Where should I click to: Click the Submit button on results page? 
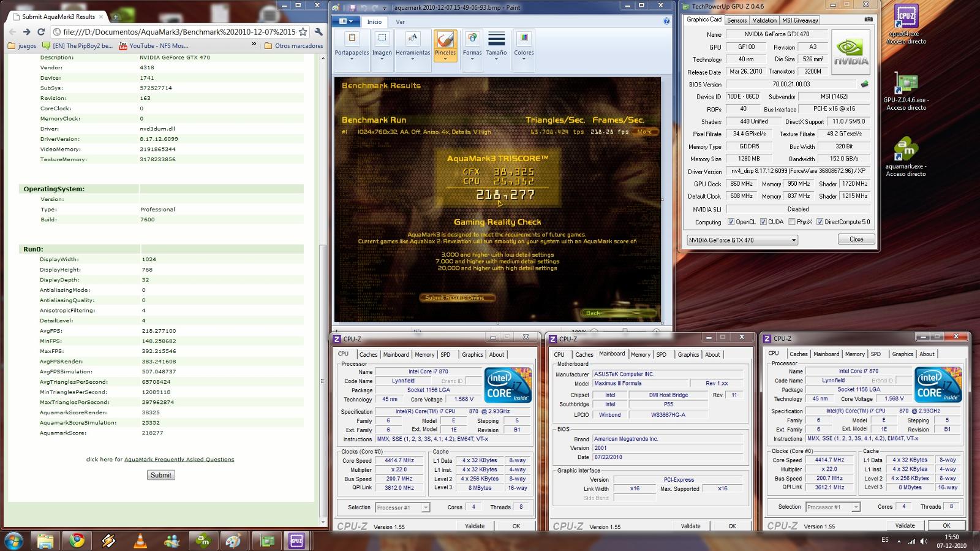(161, 475)
